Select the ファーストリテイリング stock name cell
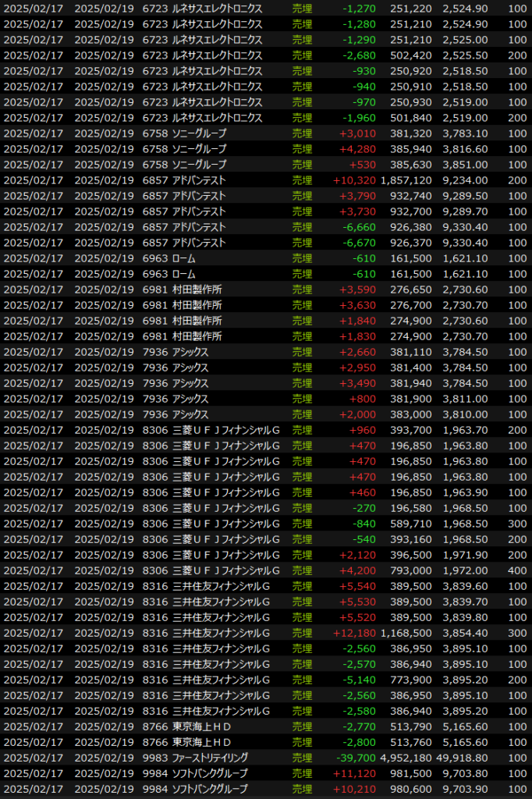Screen dimensions: 532x799 coord(215,758)
